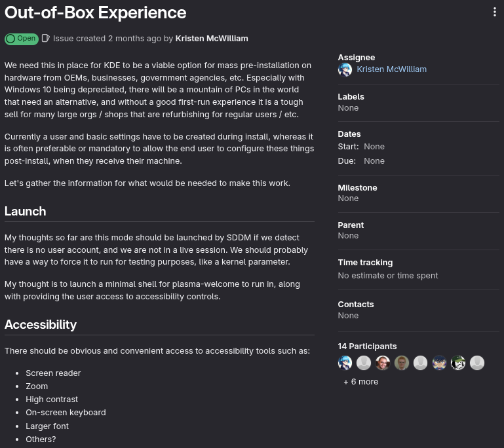Click the Milestone 'None' value

[348, 198]
